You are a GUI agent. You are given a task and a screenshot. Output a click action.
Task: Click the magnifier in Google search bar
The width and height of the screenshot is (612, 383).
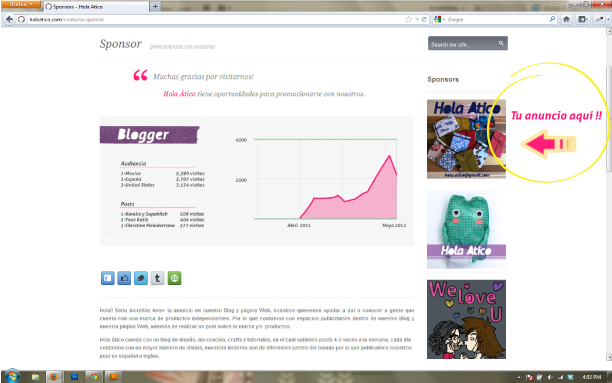click(552, 19)
